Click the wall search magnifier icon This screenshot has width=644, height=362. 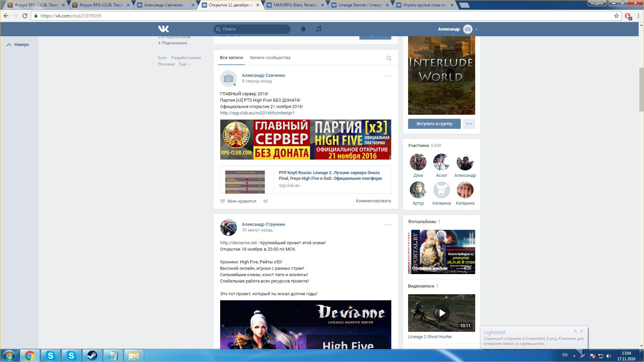click(389, 58)
